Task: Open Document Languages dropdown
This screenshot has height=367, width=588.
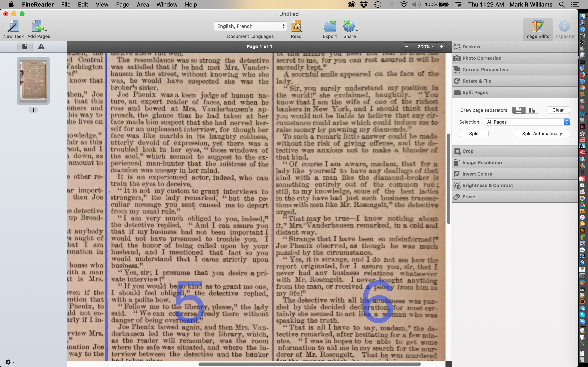Action: pos(250,26)
